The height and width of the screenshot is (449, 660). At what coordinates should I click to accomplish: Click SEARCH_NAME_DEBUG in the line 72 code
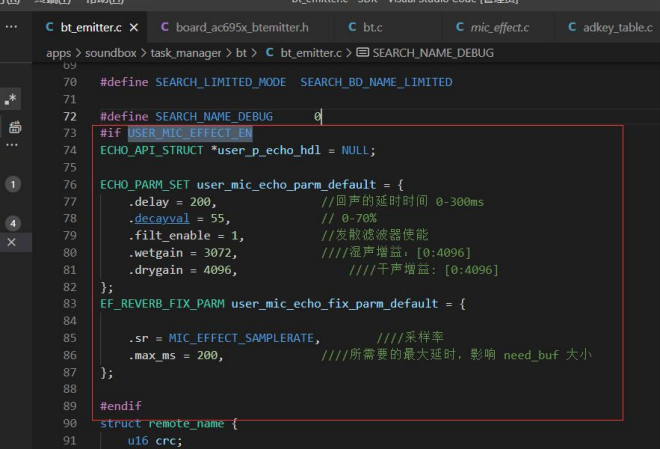coord(214,117)
